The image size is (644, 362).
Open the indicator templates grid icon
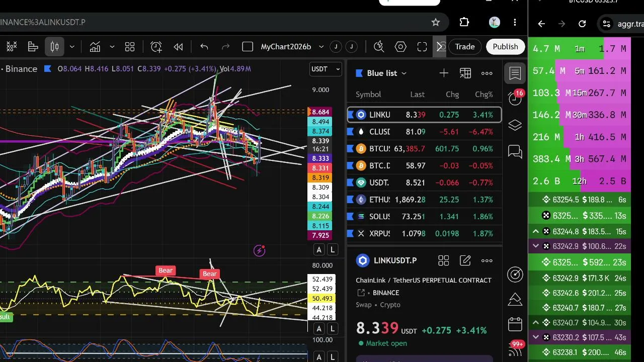tap(130, 47)
